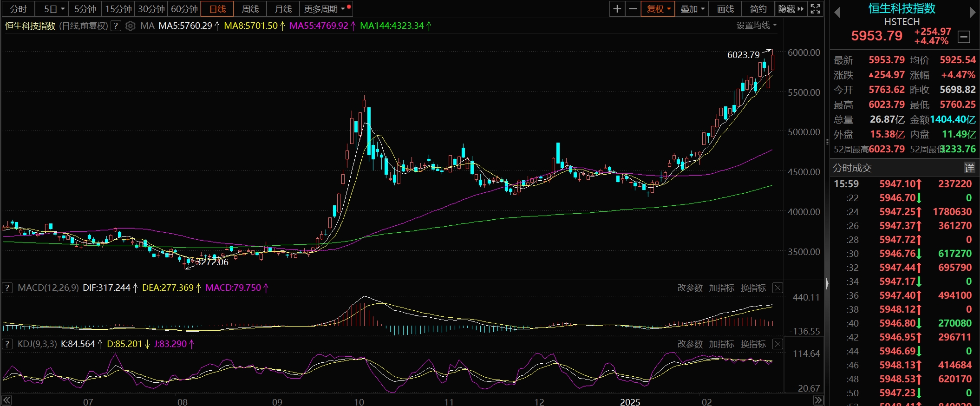Image resolution: width=980 pixels, height=406 pixels.
Task: Select 周线 weekly chart tab
Action: tap(250, 9)
